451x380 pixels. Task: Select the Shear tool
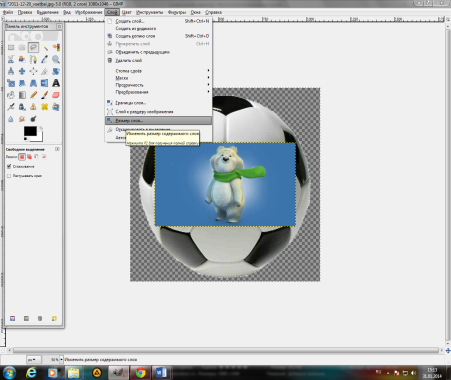(22, 83)
